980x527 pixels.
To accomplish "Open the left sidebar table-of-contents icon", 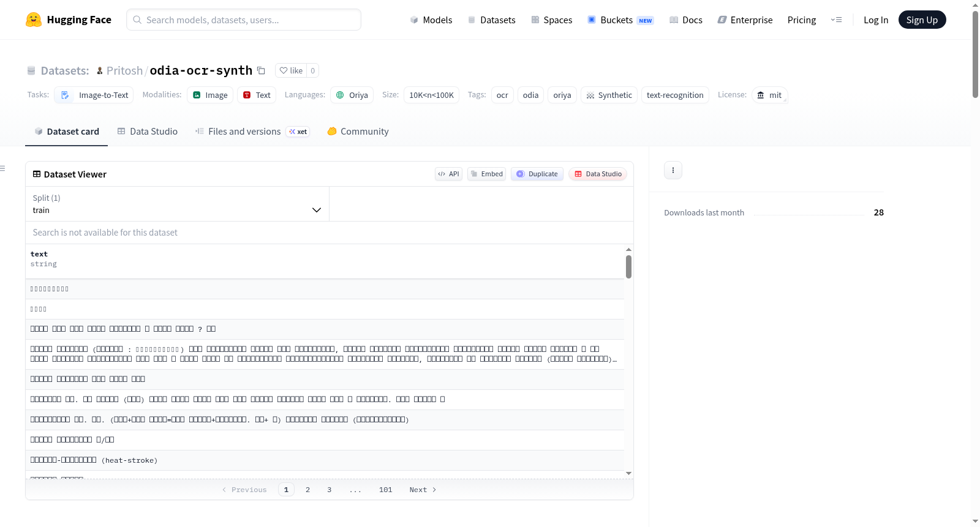I will [2, 168].
